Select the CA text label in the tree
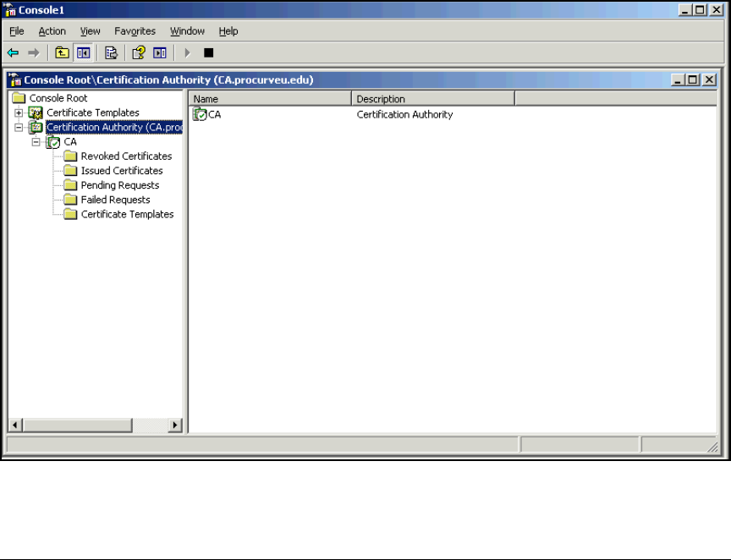 (x=70, y=142)
